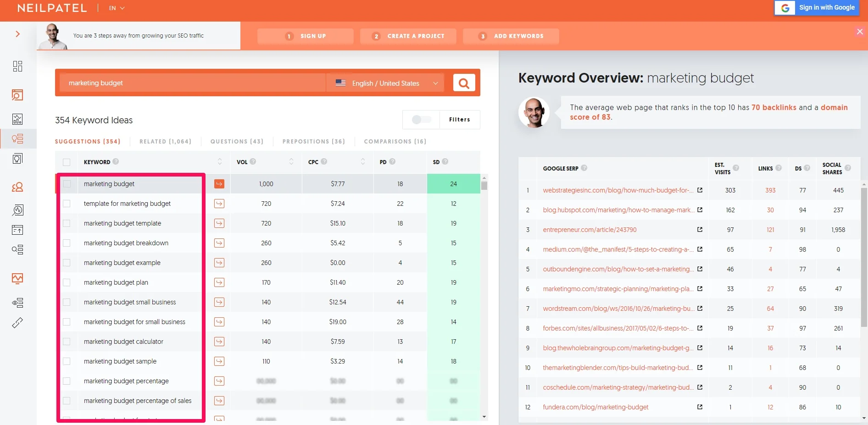Open external link for webstrategiesinc result
Image resolution: width=868 pixels, height=425 pixels.
click(x=700, y=190)
